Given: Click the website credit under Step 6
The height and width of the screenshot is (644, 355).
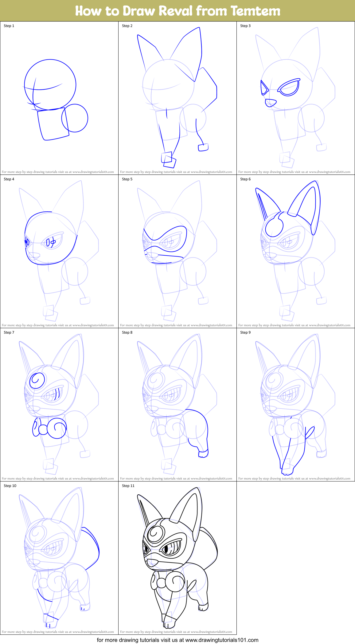Looking at the screenshot, I should (x=294, y=325).
